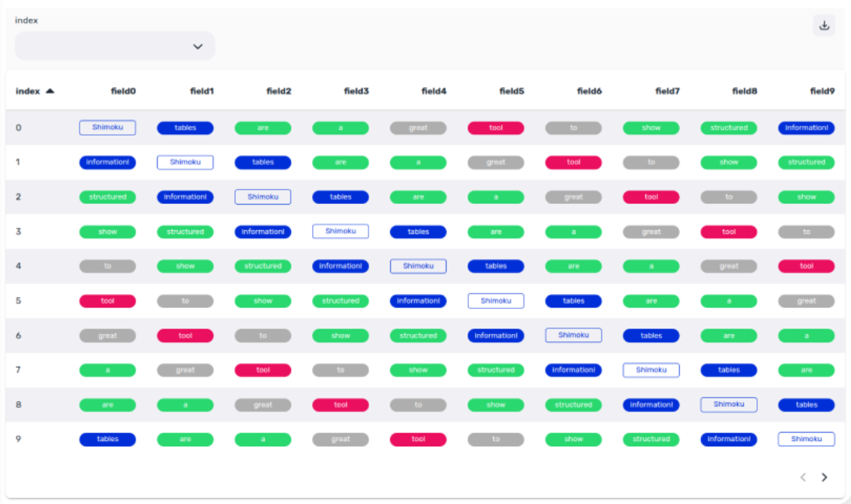Select the "Shimoku" tag in row 3
Screen dimensions: 851x504
[340, 231]
